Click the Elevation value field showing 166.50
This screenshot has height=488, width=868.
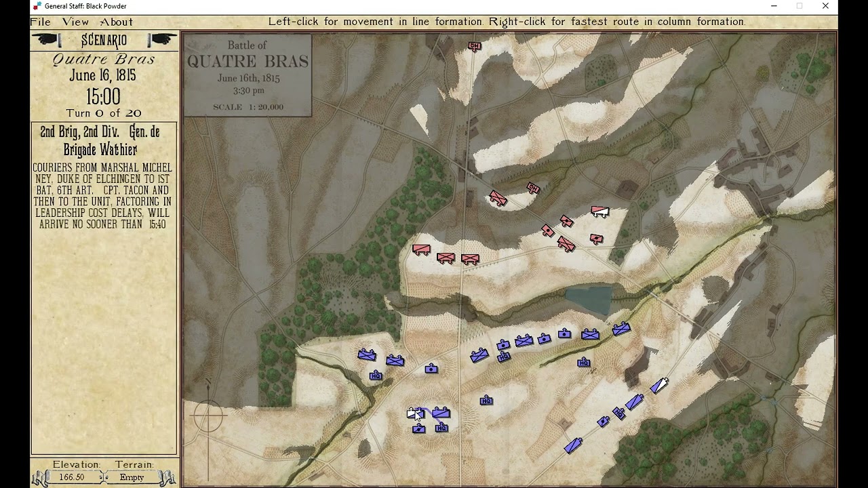point(73,477)
